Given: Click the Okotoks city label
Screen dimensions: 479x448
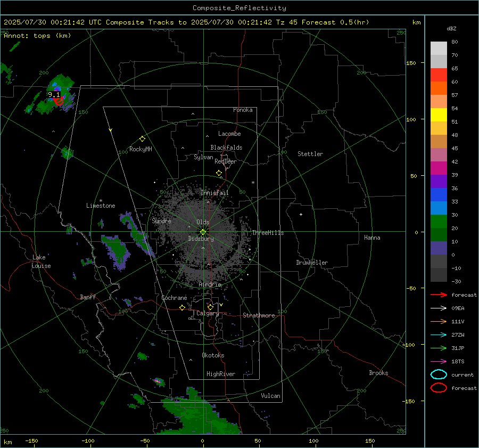Looking at the screenshot, I should [x=213, y=355].
